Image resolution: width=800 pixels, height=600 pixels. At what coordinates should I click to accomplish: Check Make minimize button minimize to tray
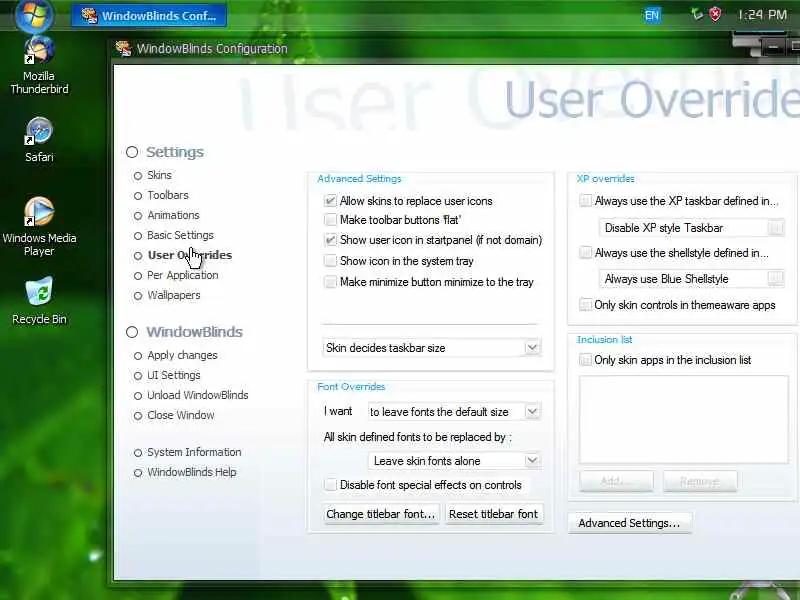pyautogui.click(x=331, y=282)
